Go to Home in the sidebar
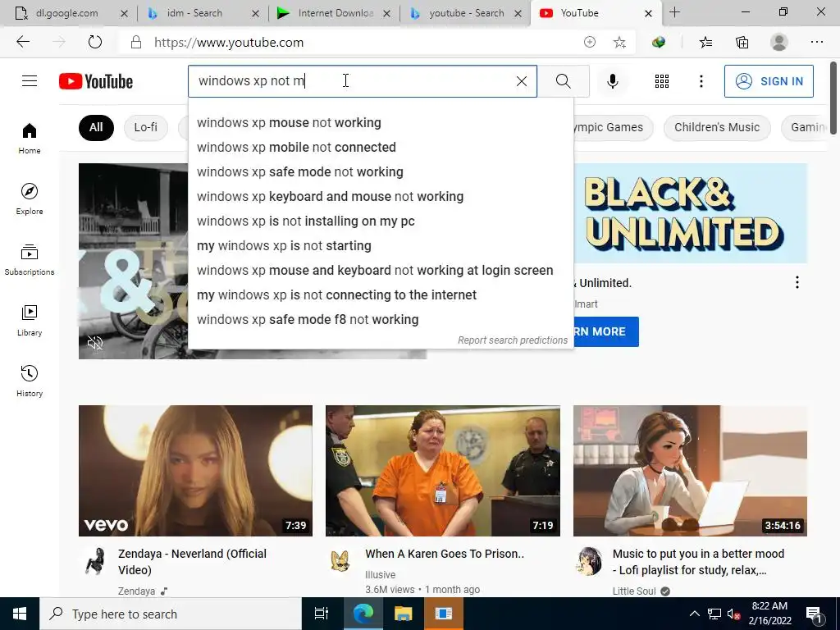This screenshot has height=630, width=840. click(x=30, y=138)
